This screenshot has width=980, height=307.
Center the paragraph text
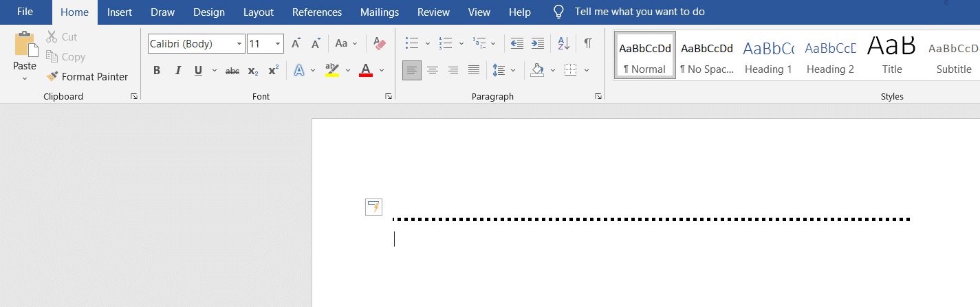click(x=433, y=70)
